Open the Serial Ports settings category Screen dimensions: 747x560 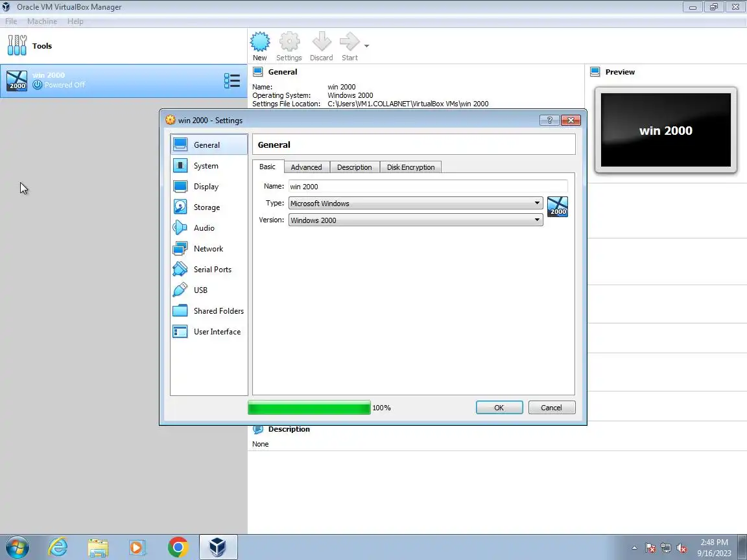[x=209, y=269]
